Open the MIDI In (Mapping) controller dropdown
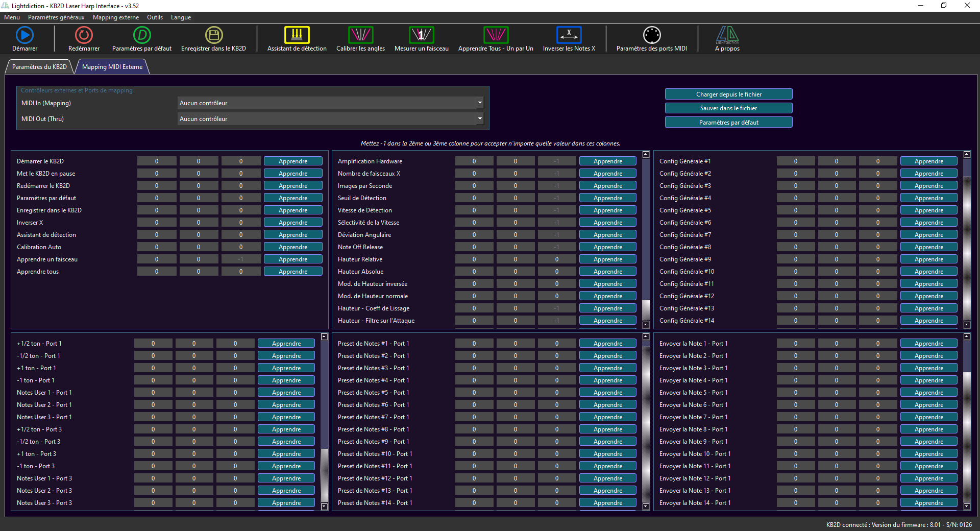 pyautogui.click(x=329, y=103)
